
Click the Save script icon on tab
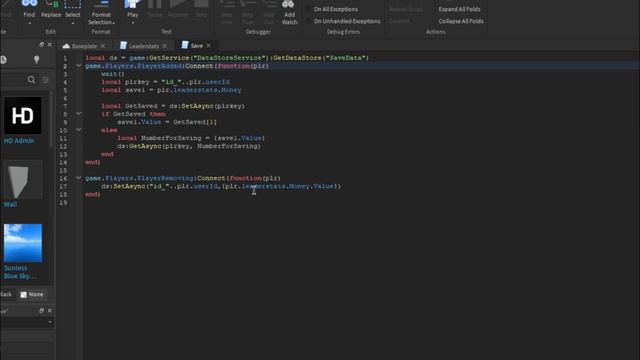pyautogui.click(x=185, y=45)
